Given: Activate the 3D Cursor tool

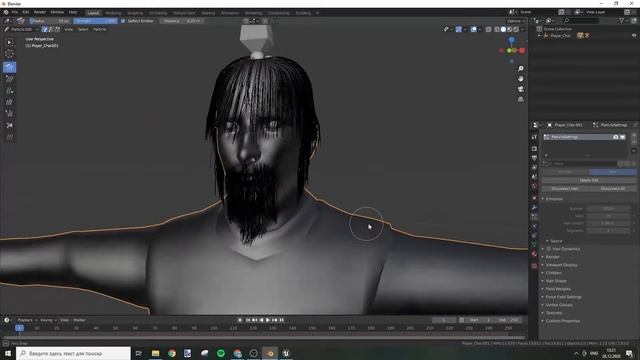Looking at the screenshot, I should coord(9,54).
